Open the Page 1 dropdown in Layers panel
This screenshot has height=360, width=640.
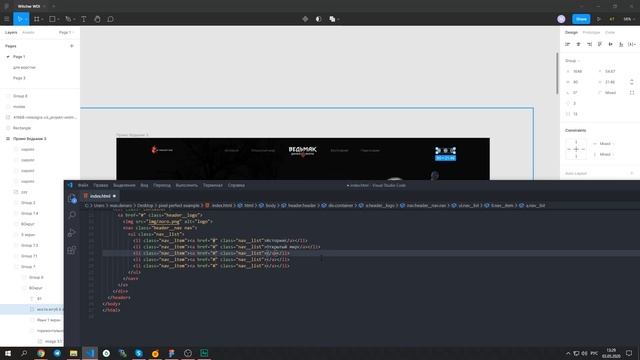[66, 32]
